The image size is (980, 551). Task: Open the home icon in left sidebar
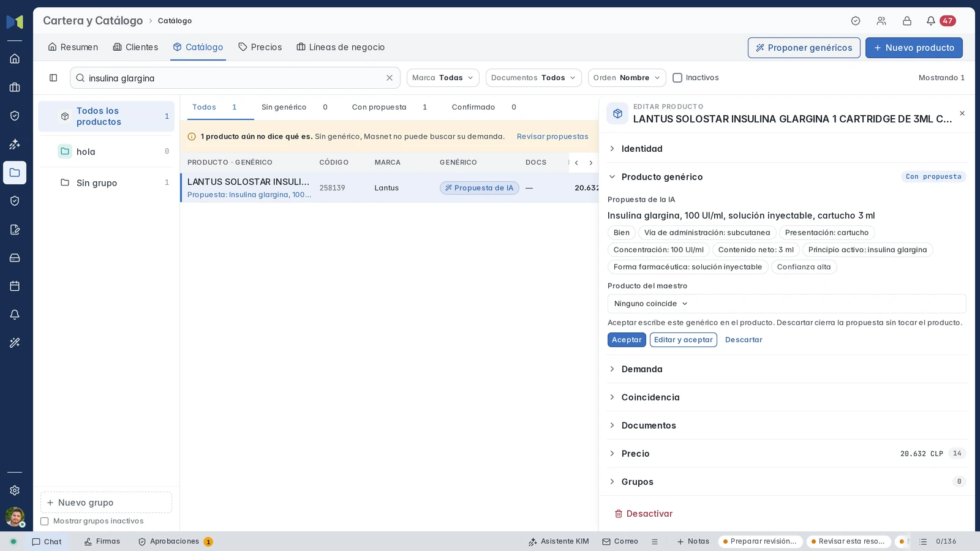coord(15,59)
